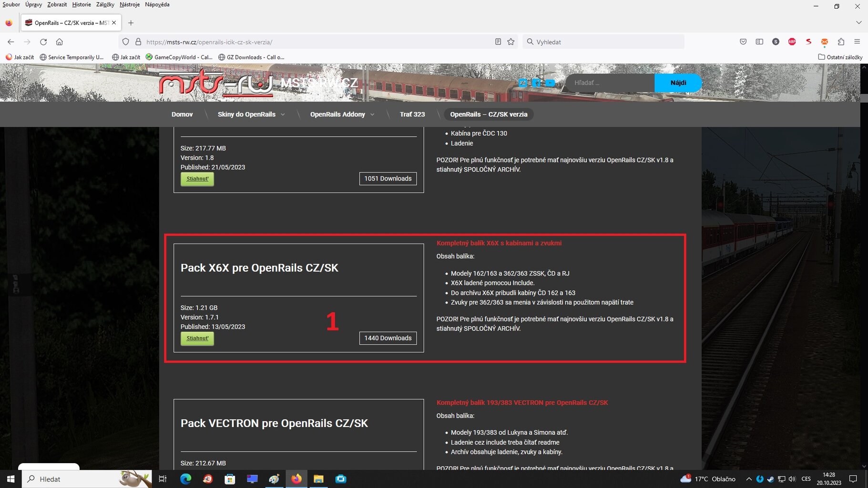Open File Explorer from the taskbar
868x488 pixels.
point(318,479)
